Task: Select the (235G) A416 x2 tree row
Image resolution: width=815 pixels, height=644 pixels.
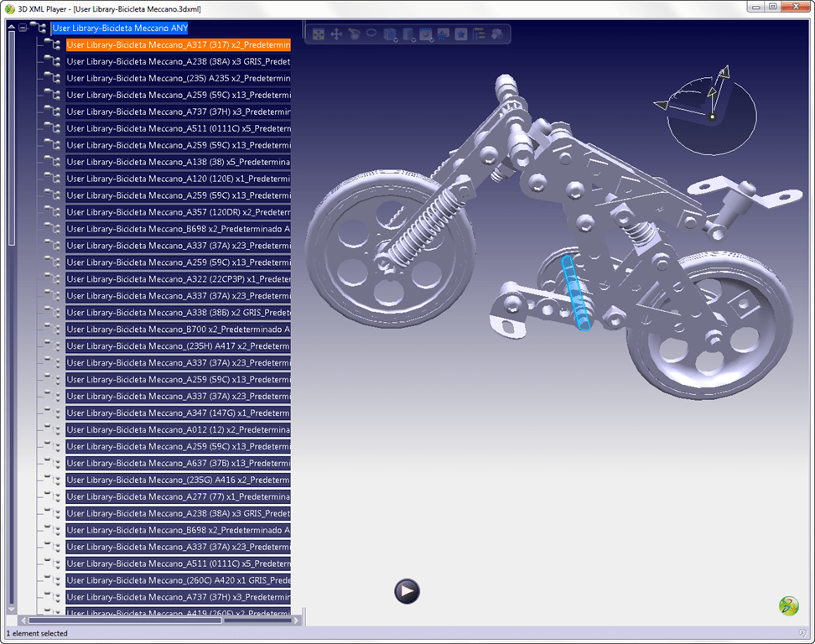Action: [x=179, y=480]
